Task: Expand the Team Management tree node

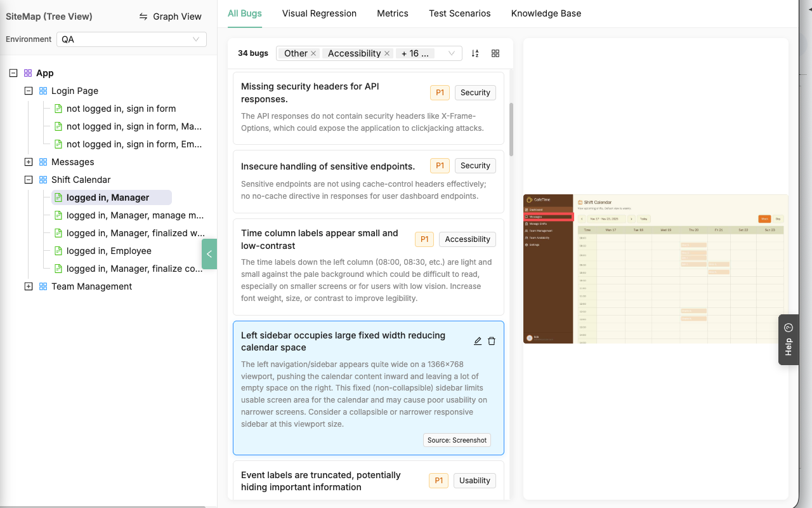Action: [x=29, y=286]
